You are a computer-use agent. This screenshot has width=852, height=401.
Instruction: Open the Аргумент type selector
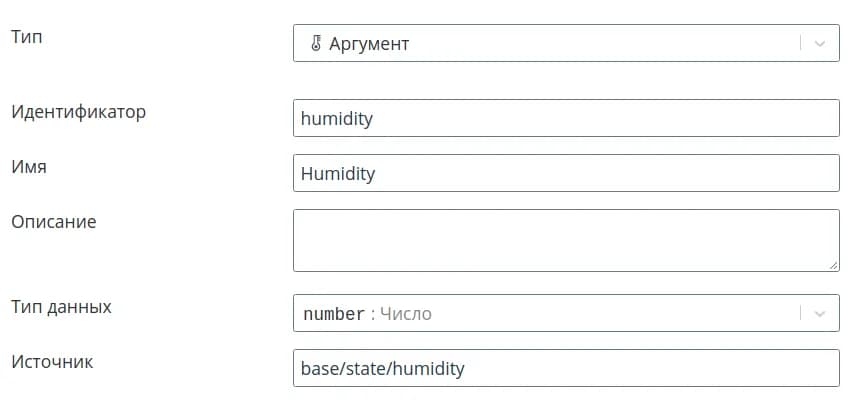550,44
